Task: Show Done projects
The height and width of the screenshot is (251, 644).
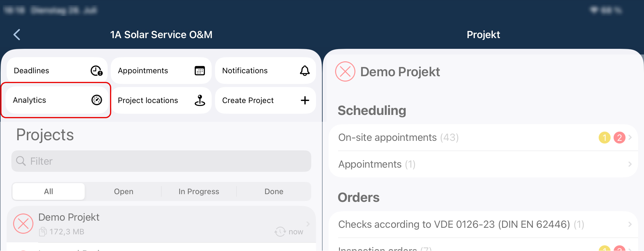Action: (x=274, y=191)
